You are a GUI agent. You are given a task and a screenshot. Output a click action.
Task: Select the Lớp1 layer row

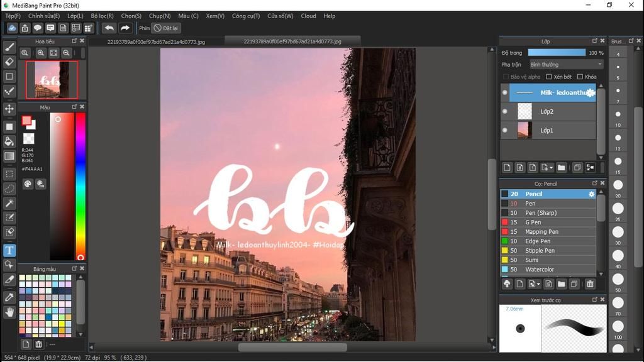coord(548,130)
